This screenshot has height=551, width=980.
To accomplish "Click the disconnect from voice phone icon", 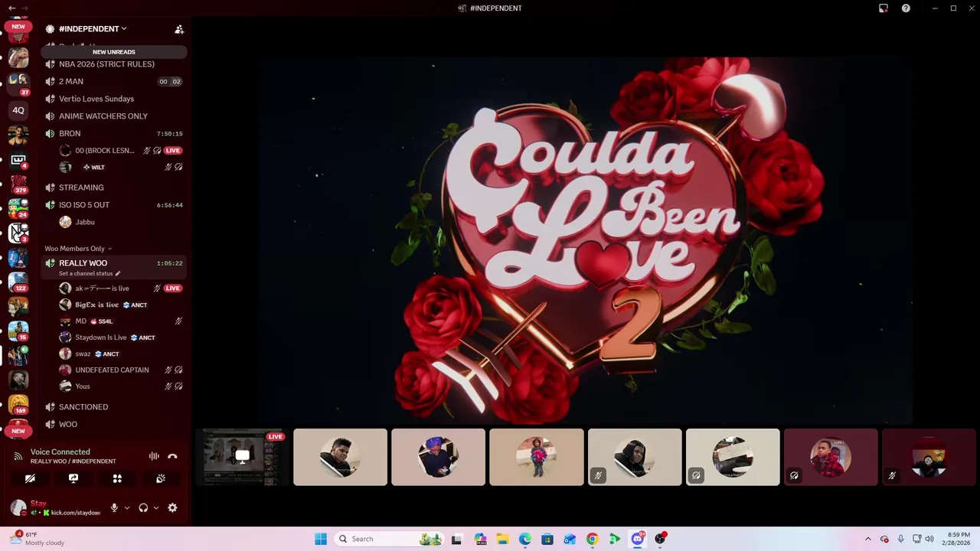I will click(172, 456).
